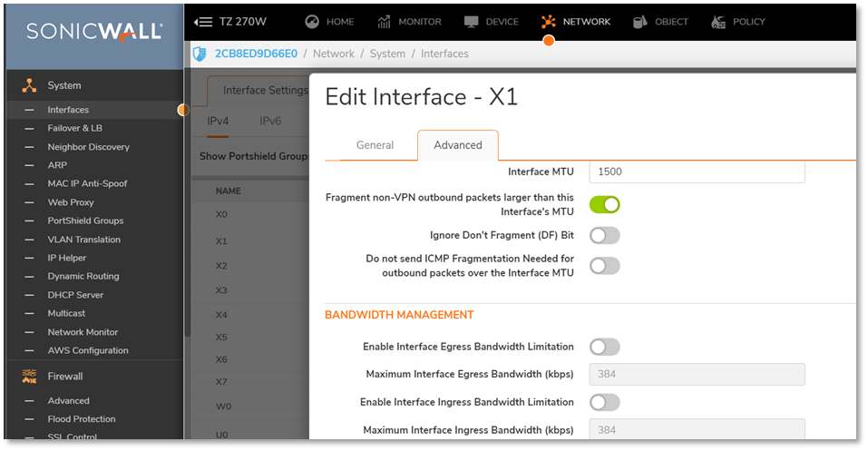Click the NETWORK nodes icon
The height and width of the screenshot is (451, 868).
[x=548, y=22]
